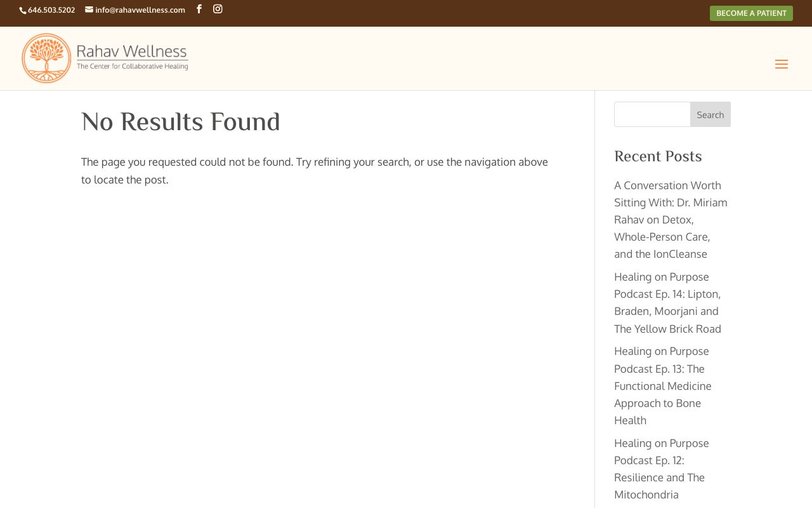Click the info@rahavwellness.com email address
Viewport: 812px width, 508px height.
(140, 10)
